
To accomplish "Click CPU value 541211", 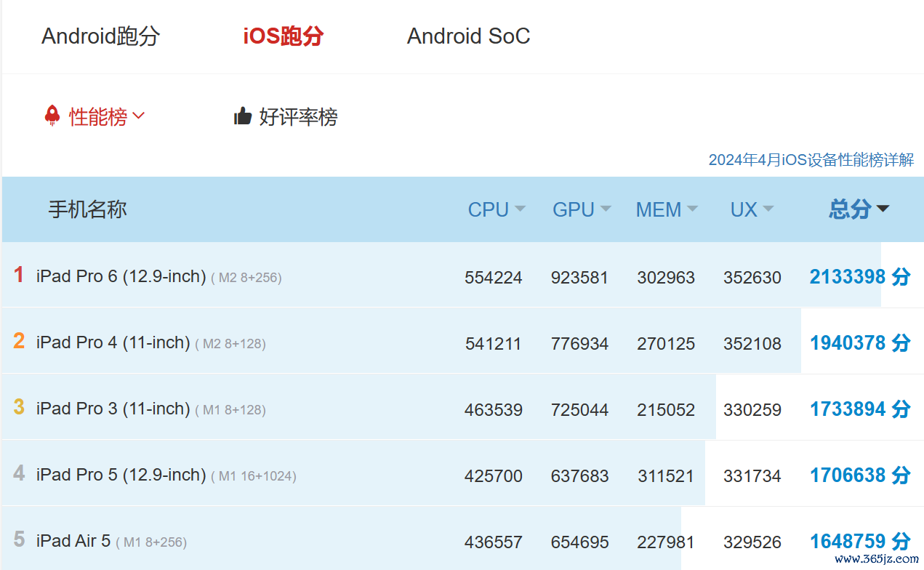I will pyautogui.click(x=494, y=344).
